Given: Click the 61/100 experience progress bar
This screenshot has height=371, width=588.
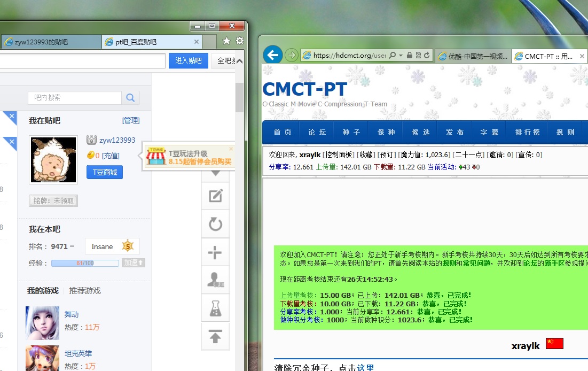Looking at the screenshot, I should tap(85, 263).
